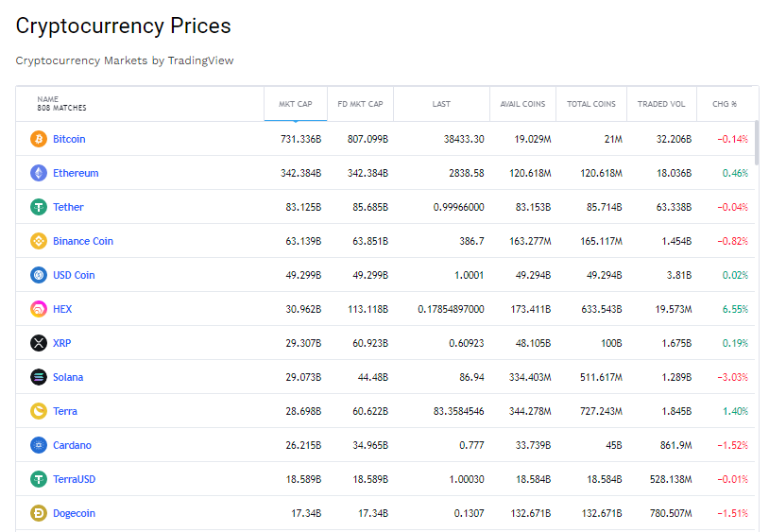Click the Cryptocurrency Markets by TradingView subtitle

(125, 60)
